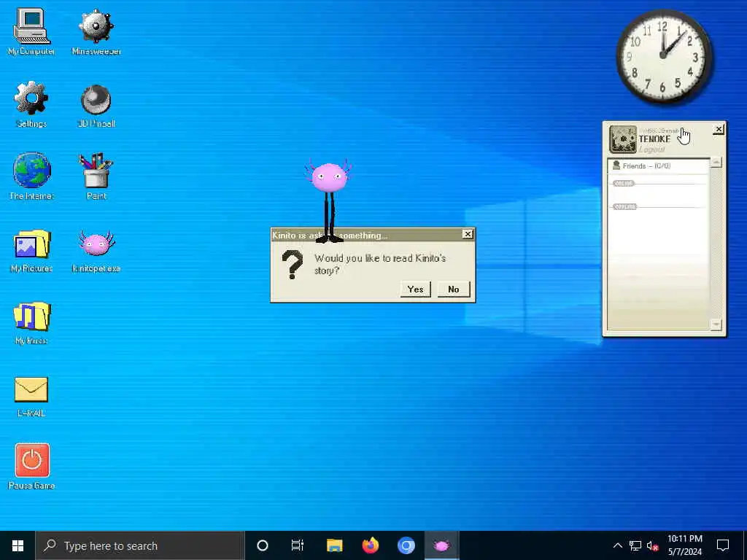Viewport: 747px width, 560px height.
Task: Open the blue browser icon on taskbar
Action: click(x=406, y=545)
